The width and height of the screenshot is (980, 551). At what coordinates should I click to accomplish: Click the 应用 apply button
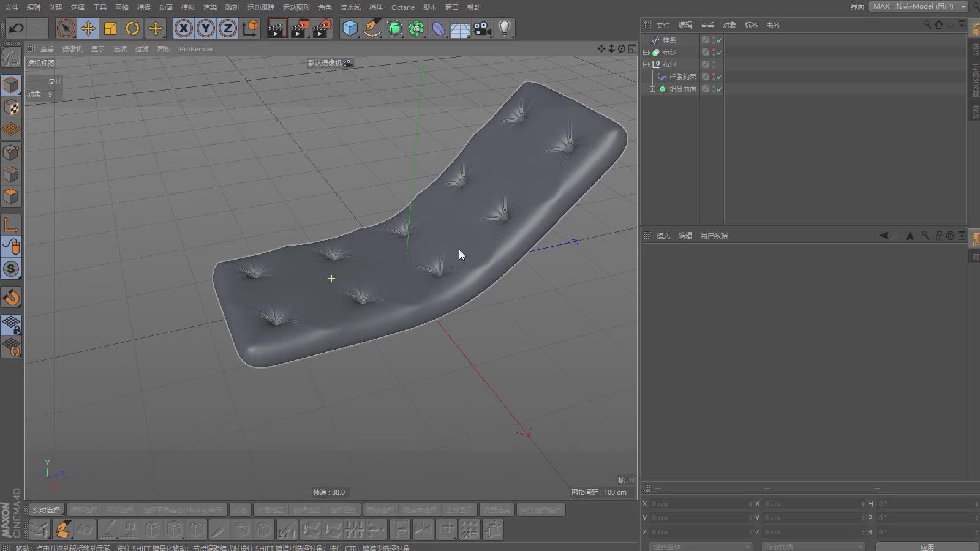point(927,547)
